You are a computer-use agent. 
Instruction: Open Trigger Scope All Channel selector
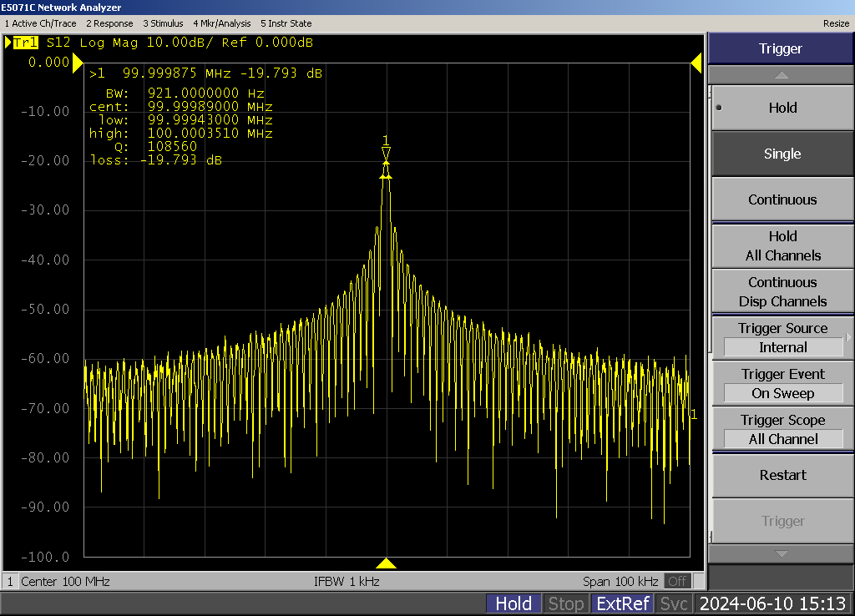coord(782,430)
